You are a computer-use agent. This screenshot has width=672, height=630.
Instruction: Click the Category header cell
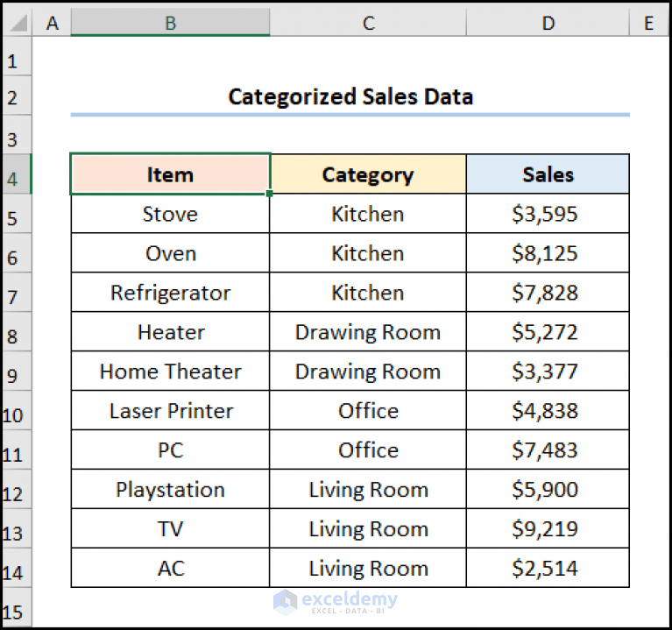click(368, 174)
